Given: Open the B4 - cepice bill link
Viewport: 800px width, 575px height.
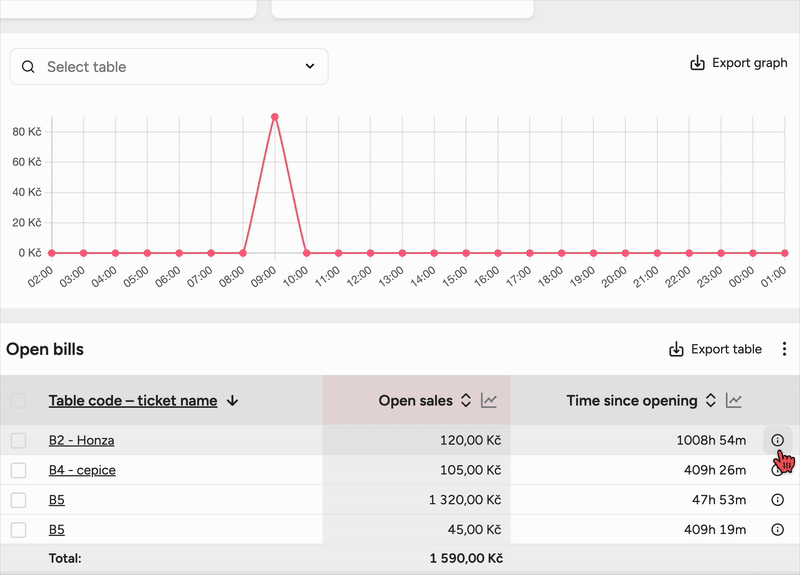Looking at the screenshot, I should tap(82, 470).
